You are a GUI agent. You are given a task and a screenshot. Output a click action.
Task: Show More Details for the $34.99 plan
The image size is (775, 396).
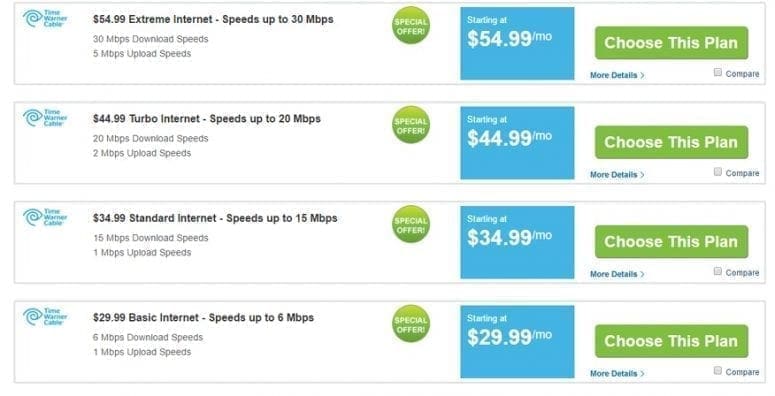[617, 274]
